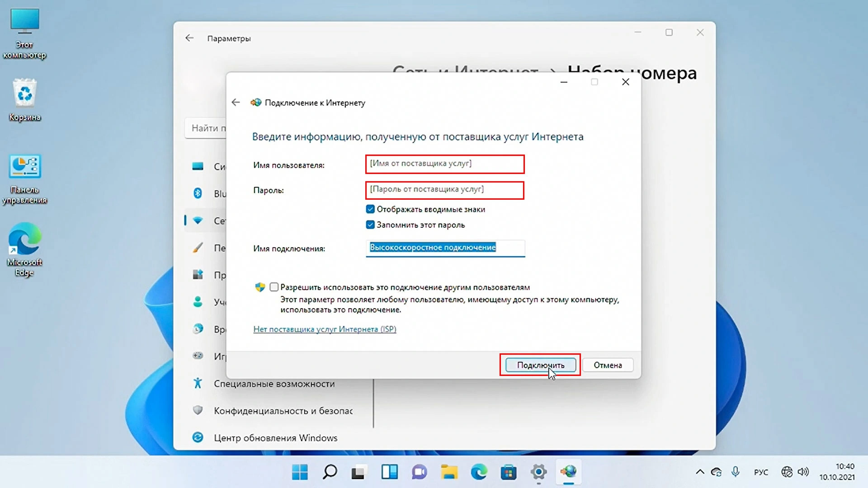Enable allowing other users to use this connection

[274, 287]
